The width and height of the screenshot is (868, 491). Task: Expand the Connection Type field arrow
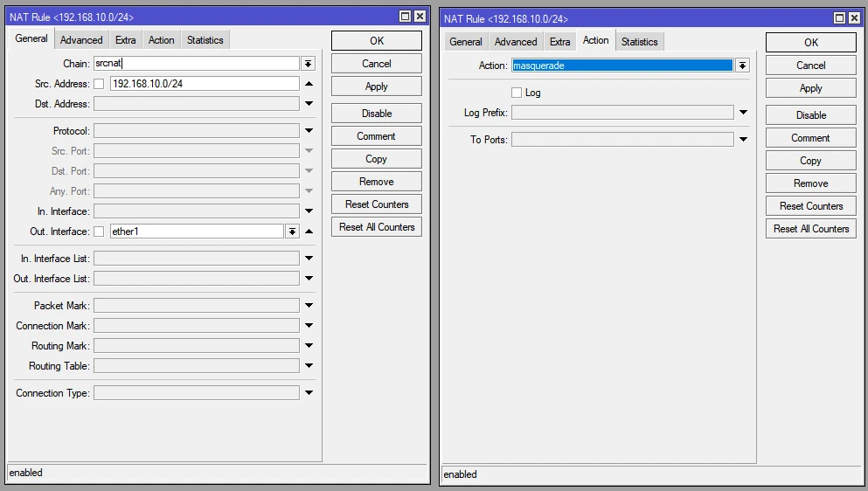pos(309,393)
